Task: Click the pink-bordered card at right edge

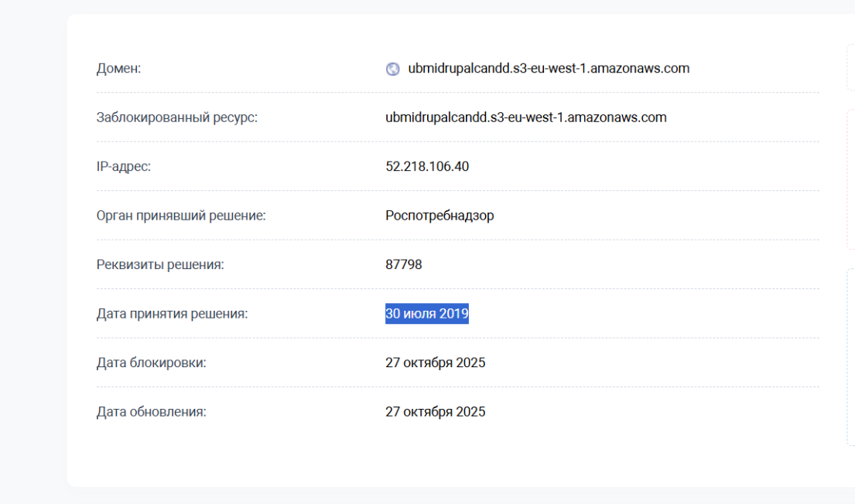Action: [850, 179]
